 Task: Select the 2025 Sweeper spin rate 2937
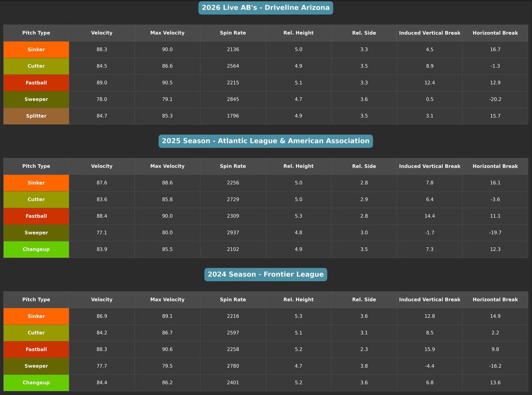coord(233,232)
